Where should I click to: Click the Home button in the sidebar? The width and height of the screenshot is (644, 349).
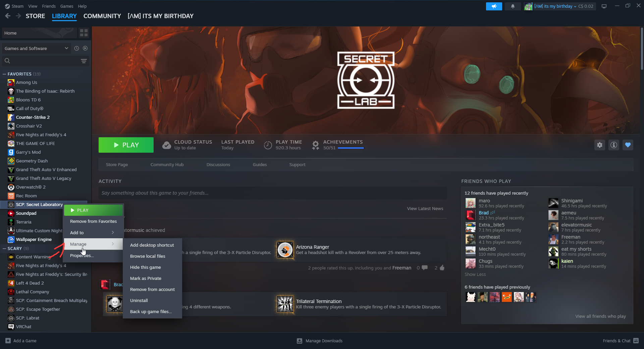coord(40,33)
